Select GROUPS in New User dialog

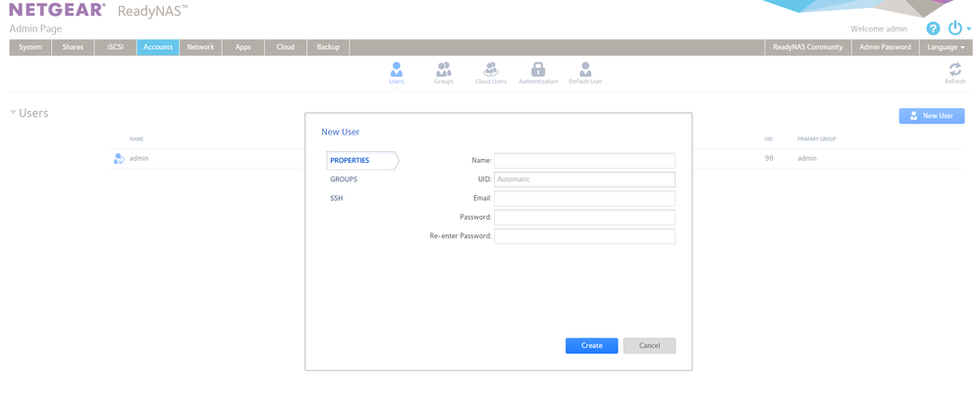(x=344, y=180)
